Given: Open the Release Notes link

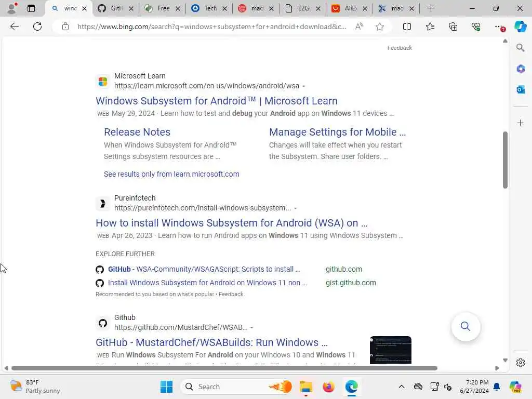Looking at the screenshot, I should coord(137,132).
